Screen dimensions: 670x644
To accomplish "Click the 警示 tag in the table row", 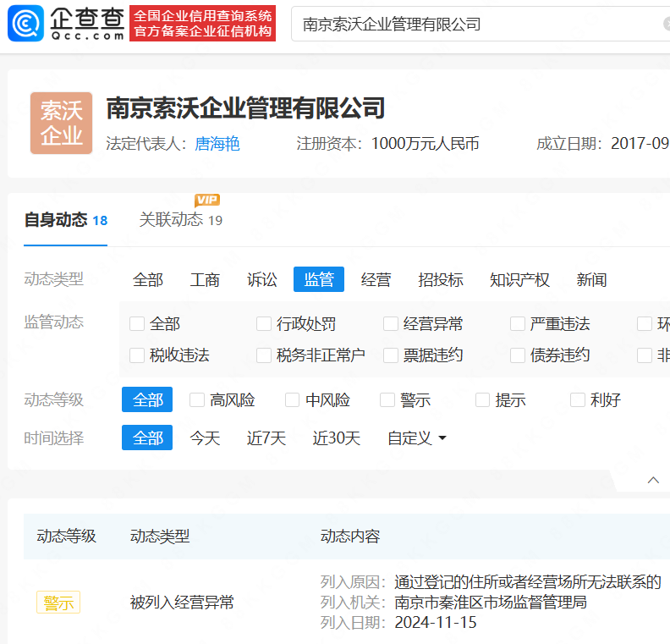I will click(58, 603).
